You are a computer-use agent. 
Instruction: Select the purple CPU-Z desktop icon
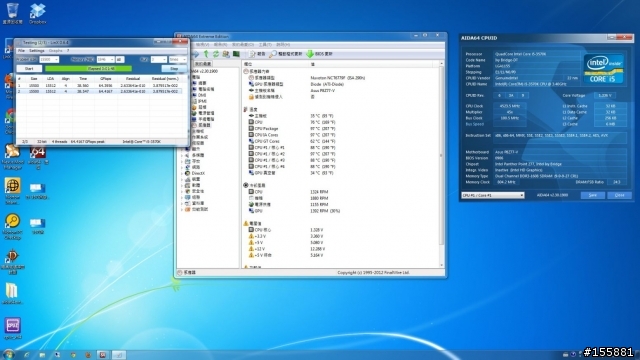13,328
